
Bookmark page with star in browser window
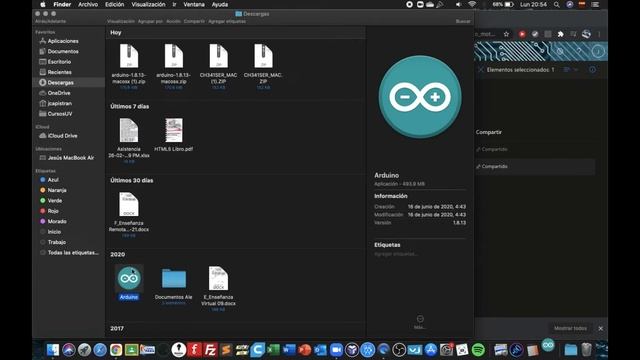point(507,34)
